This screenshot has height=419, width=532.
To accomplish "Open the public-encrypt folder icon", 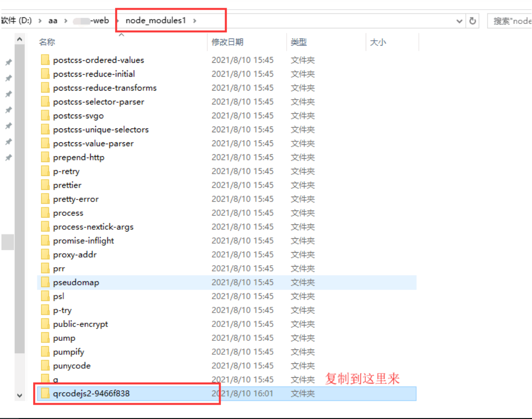I will pyautogui.click(x=46, y=324).
